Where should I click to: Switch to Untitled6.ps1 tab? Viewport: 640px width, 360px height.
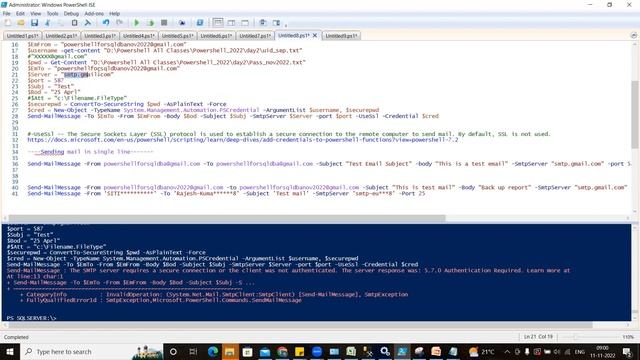click(216, 36)
